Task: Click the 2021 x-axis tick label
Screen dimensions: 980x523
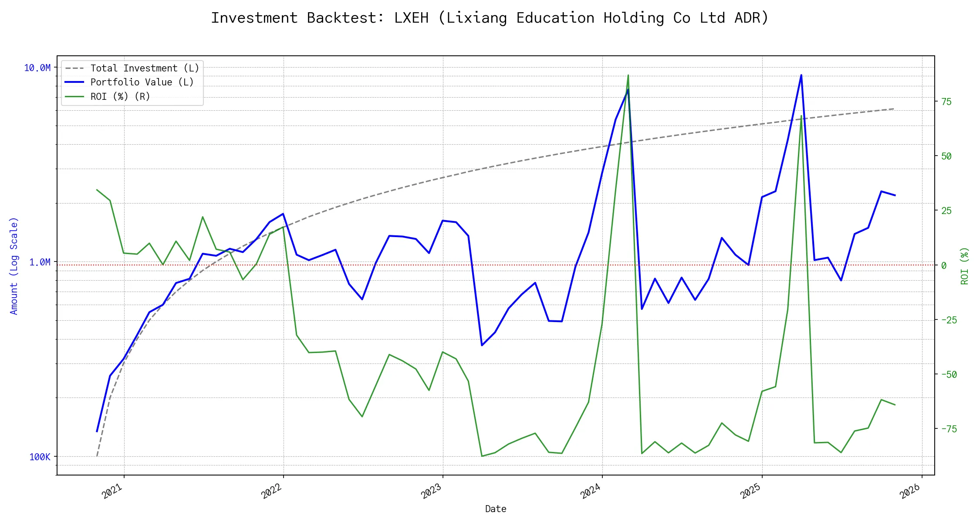Action: 112,492
